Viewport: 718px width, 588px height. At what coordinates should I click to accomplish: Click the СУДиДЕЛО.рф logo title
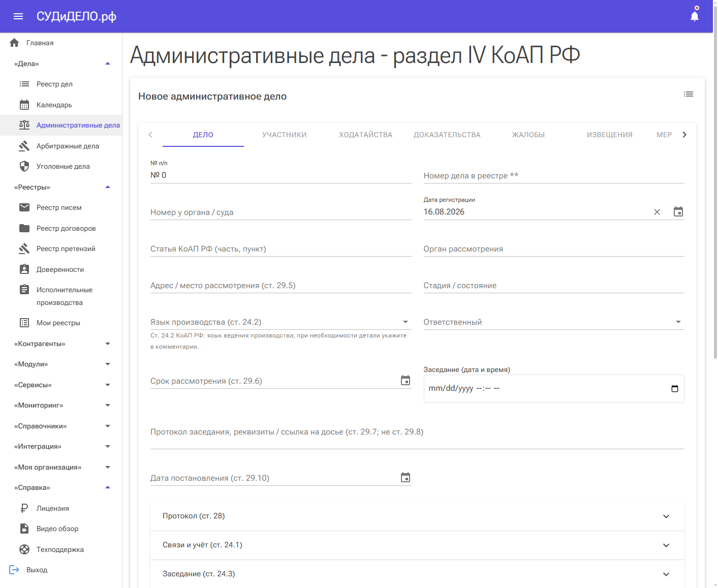(76, 16)
